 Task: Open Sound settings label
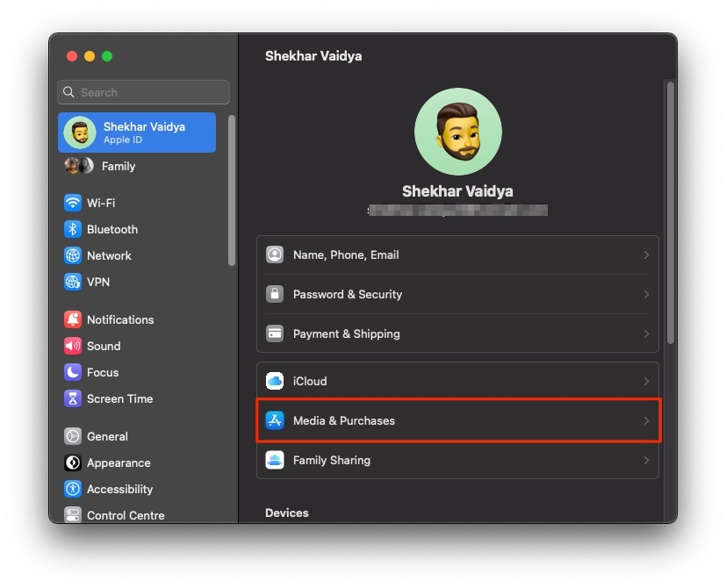(x=104, y=346)
